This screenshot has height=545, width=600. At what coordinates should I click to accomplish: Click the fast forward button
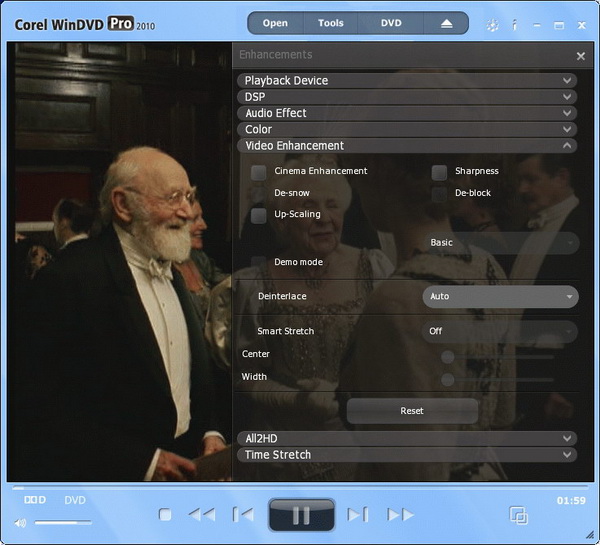401,514
